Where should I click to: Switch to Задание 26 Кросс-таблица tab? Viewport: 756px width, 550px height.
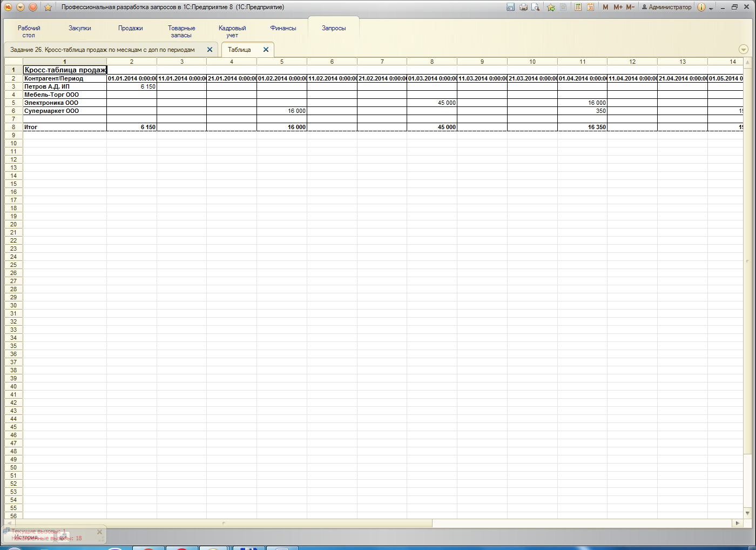pos(103,50)
